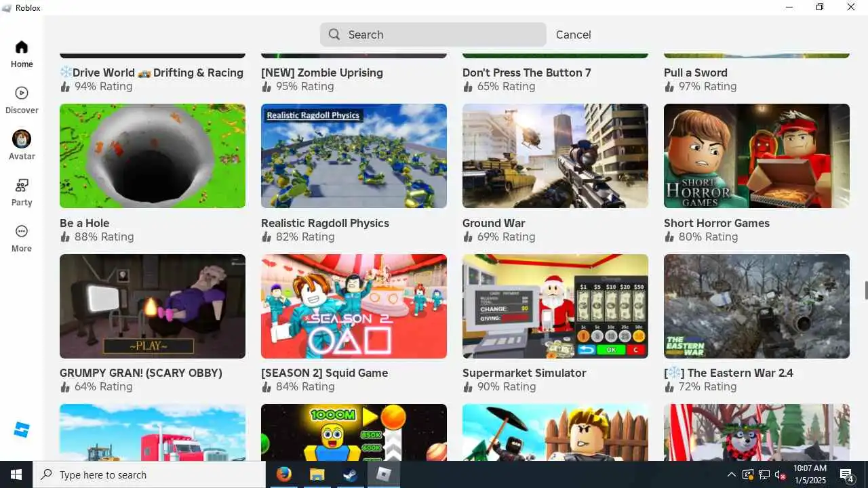Click Supermarket Simulator title text
868x488 pixels.
[524, 373]
